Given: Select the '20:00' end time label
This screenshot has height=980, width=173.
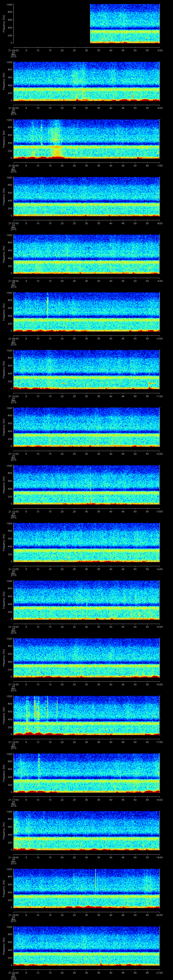Looking at the screenshot, I should (x=159, y=915).
